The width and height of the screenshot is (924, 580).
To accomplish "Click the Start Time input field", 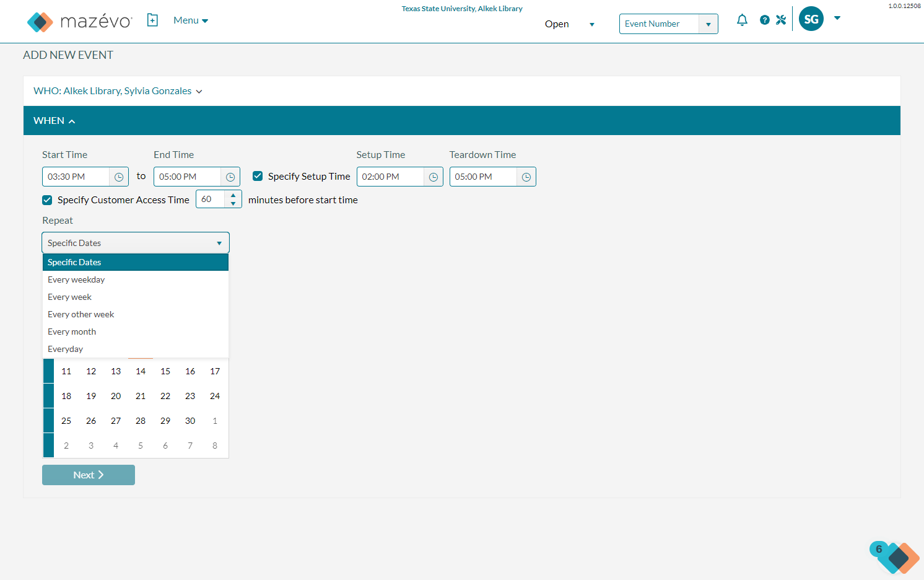I will tap(76, 177).
